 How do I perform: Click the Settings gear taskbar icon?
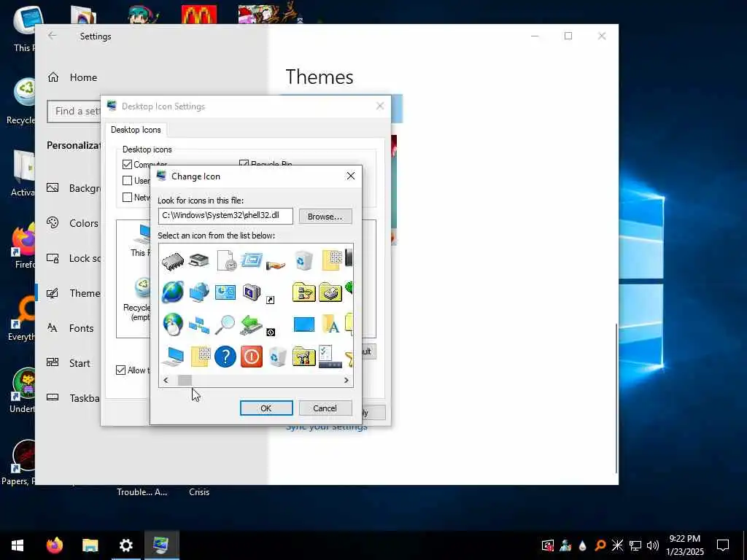(x=125, y=545)
